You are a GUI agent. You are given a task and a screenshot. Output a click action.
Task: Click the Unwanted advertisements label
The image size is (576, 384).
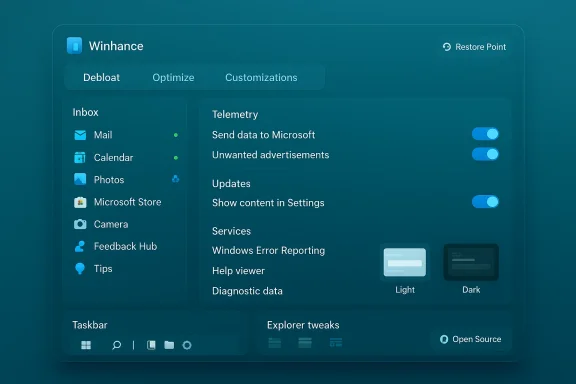(270, 155)
